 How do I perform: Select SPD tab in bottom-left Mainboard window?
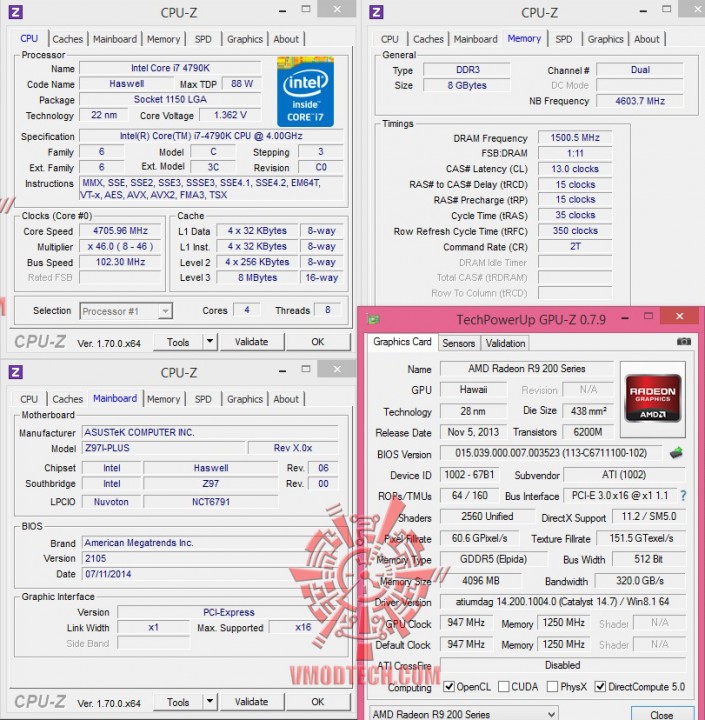tap(203, 399)
